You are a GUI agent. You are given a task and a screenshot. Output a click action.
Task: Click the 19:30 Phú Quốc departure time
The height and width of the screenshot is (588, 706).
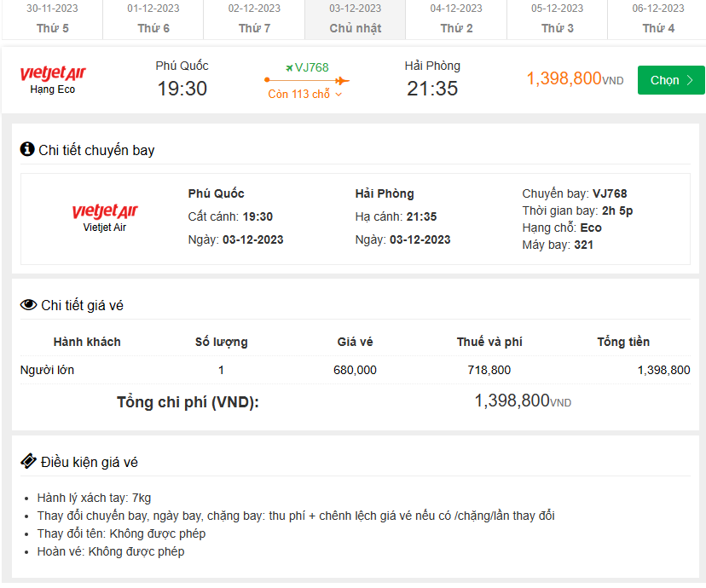pos(182,88)
